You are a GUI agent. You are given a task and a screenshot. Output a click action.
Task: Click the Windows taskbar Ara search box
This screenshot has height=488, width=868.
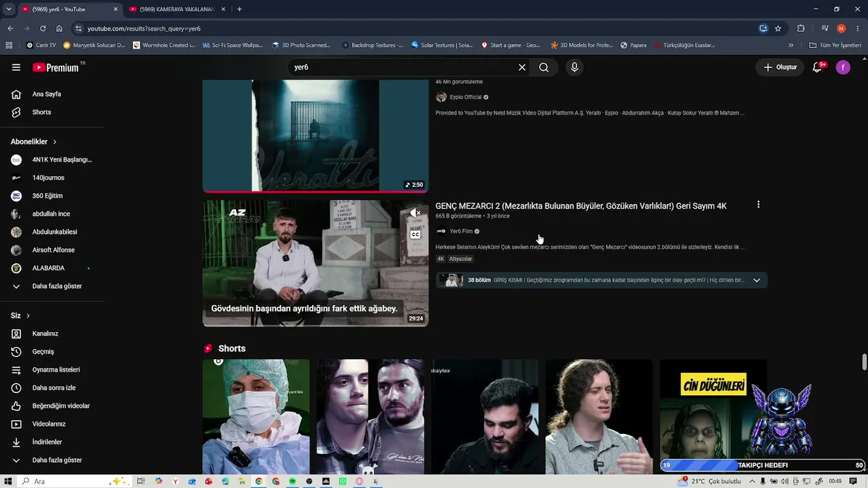pyautogui.click(x=73, y=481)
